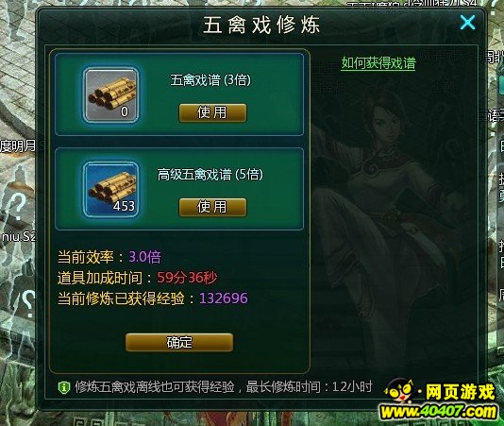This screenshot has height=426, width=504.
Task: Close the 五禽戏修炼 dialog with the X
Action: tap(467, 23)
